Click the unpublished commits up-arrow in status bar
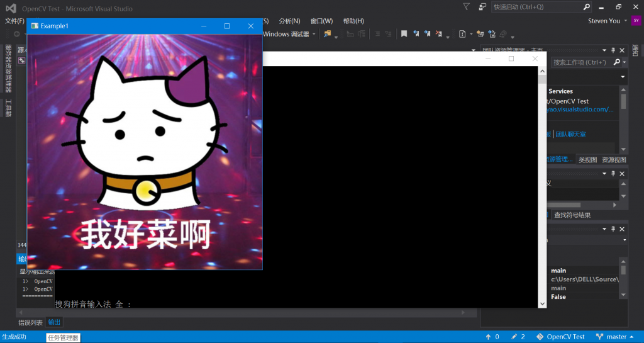 [x=488, y=337]
